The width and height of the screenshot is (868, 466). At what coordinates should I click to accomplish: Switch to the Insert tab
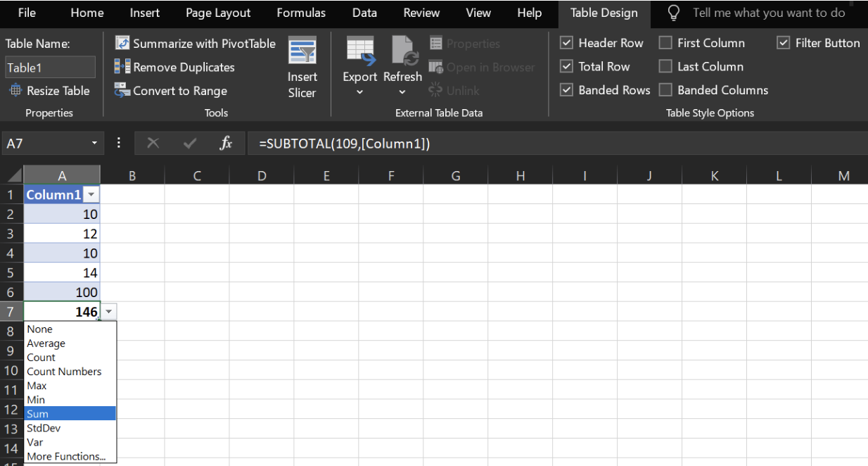pos(145,13)
